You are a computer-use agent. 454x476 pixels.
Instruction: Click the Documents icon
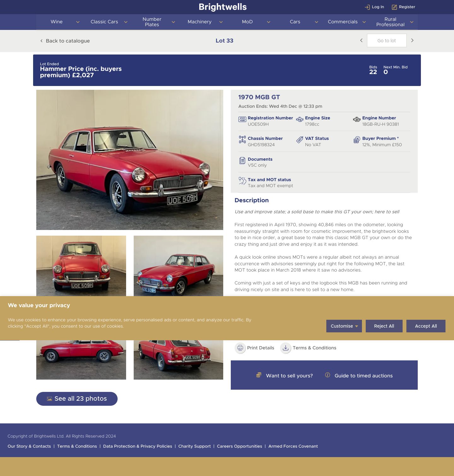[x=242, y=161]
